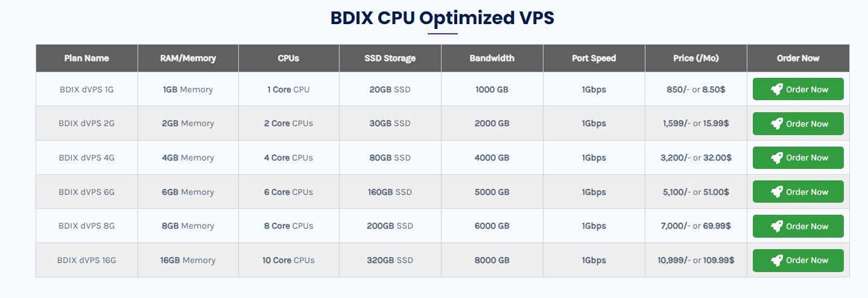
Task: Click the BDIX dVPS 16G plan name
Action: pos(87,261)
